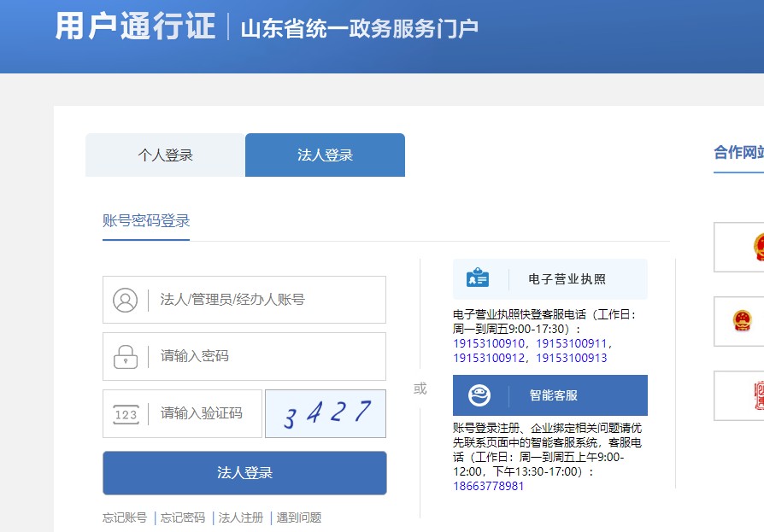Refresh the captcha image showing 3427
Screen dimensions: 764x532
click(326, 414)
